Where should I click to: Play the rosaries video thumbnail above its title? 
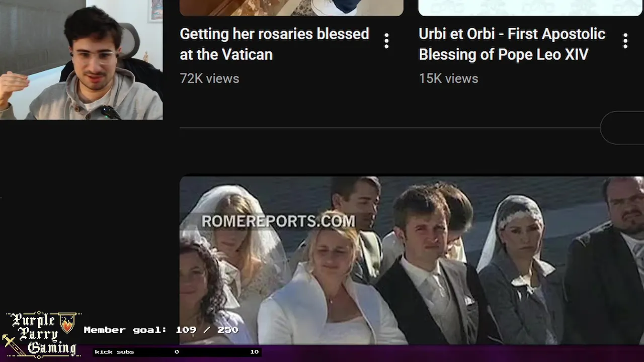coord(291,8)
